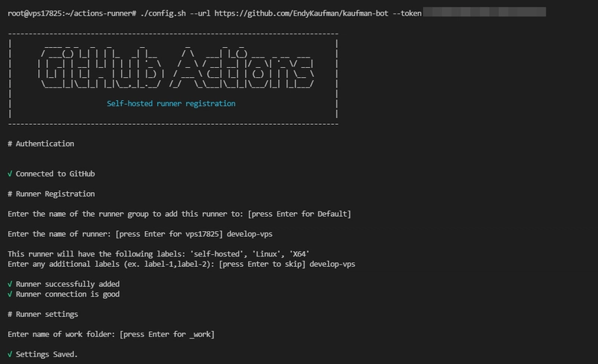Screen dimensions: 598x364
Task: Click the './config.sh' command text
Action: pyautogui.click(x=163, y=13)
